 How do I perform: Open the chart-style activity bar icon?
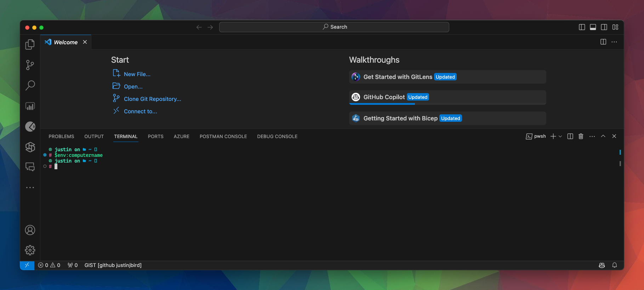pyautogui.click(x=30, y=106)
